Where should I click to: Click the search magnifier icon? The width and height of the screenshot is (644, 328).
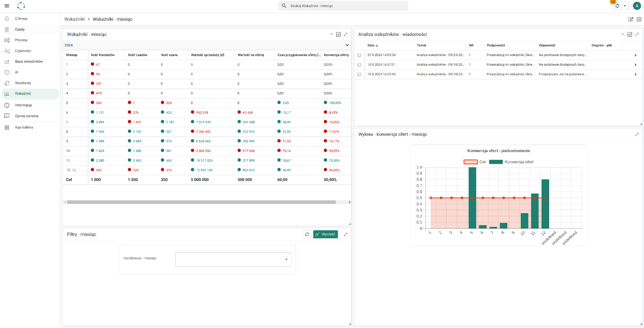[284, 6]
